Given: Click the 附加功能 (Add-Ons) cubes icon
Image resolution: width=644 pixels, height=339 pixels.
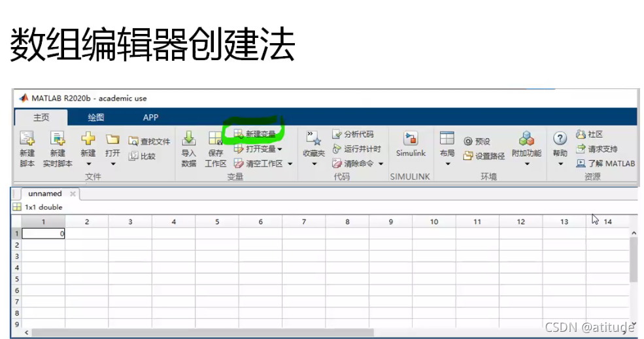Looking at the screenshot, I should click(526, 138).
